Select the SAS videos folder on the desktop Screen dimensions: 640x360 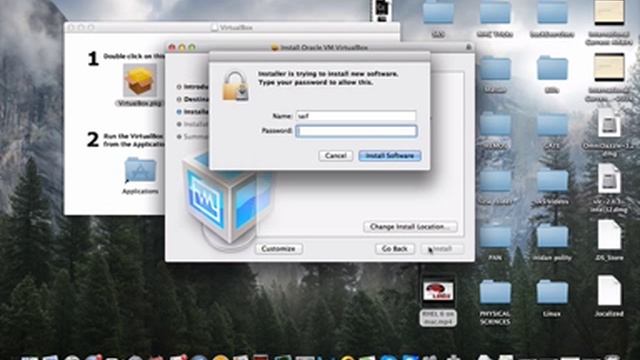[552, 180]
